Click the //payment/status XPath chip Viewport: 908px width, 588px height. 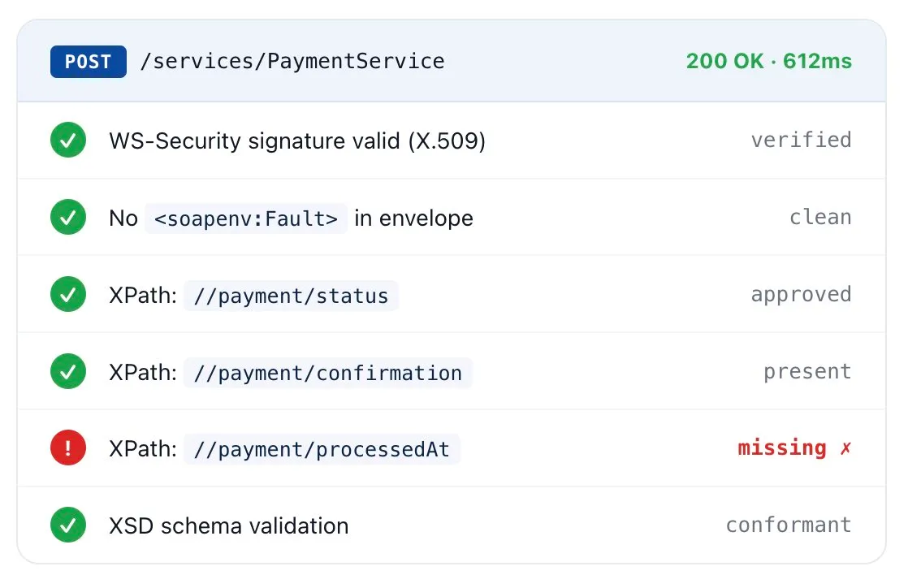292,296
